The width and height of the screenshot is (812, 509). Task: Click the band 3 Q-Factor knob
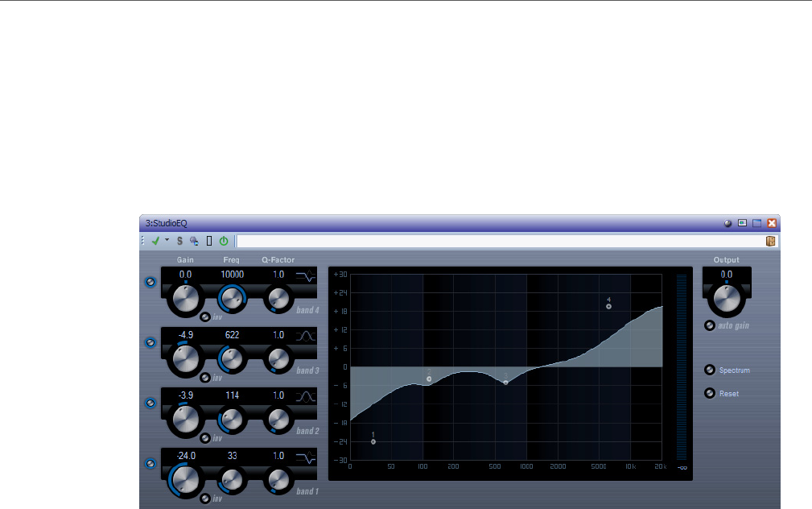278,359
